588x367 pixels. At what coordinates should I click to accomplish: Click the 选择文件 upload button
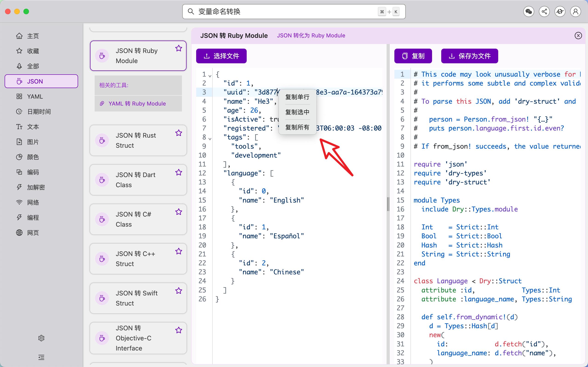click(x=221, y=56)
